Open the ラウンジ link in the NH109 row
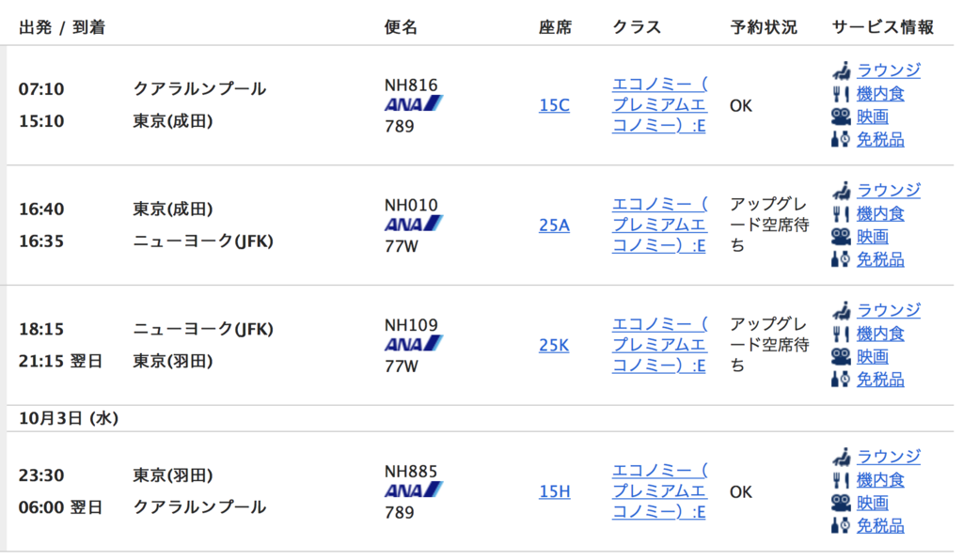 click(889, 310)
